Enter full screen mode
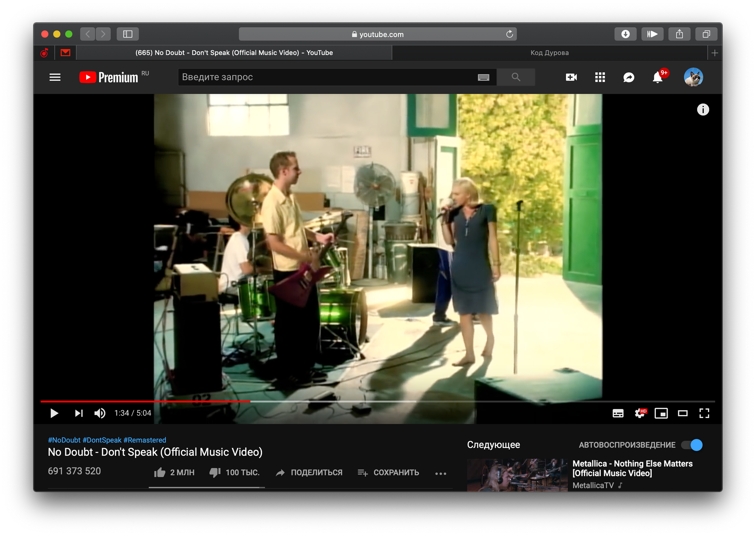The height and width of the screenshot is (536, 756). tap(704, 413)
